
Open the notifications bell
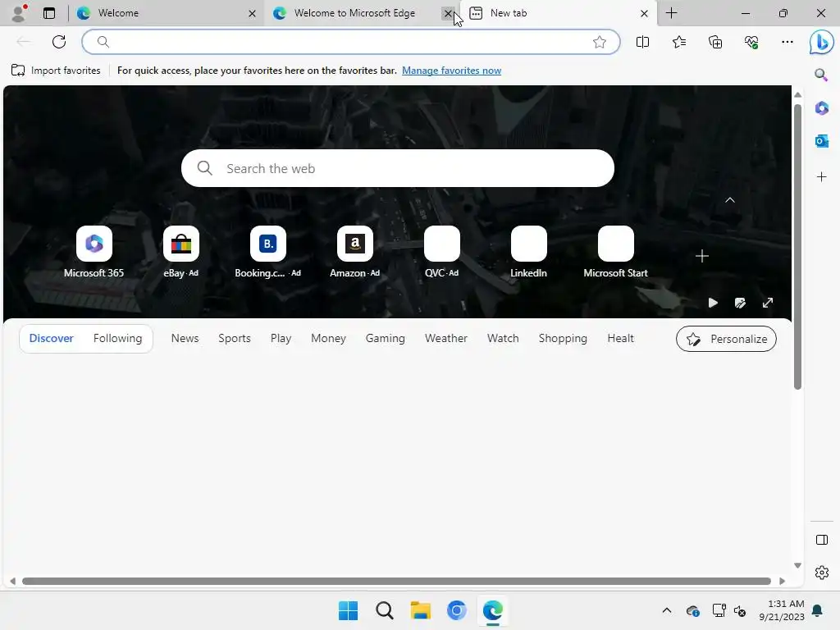(x=818, y=610)
